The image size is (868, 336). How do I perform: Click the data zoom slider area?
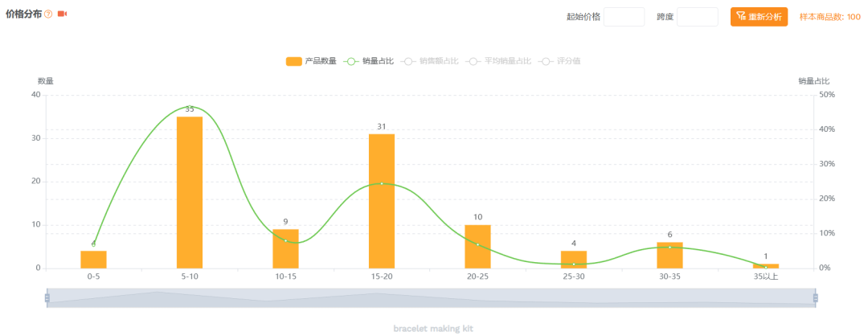coord(432,297)
